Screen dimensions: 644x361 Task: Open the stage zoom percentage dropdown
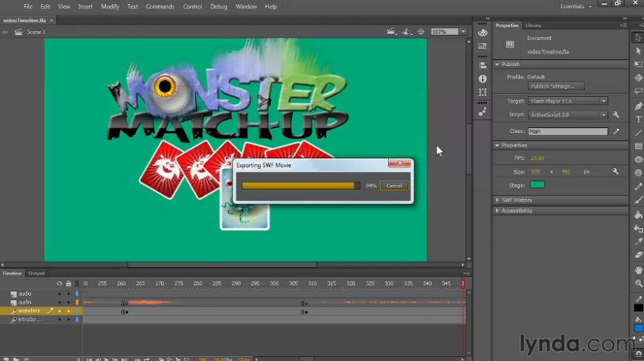coord(463,32)
